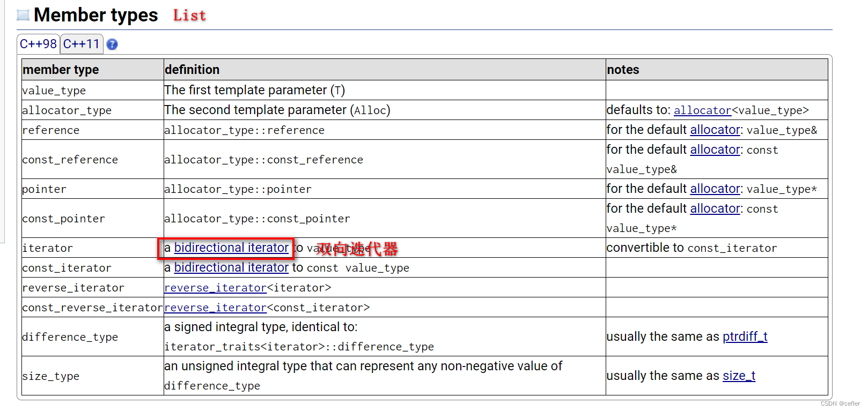868x411 pixels.
Task: Click the reverse_iterator member type cell
Action: pos(92,287)
